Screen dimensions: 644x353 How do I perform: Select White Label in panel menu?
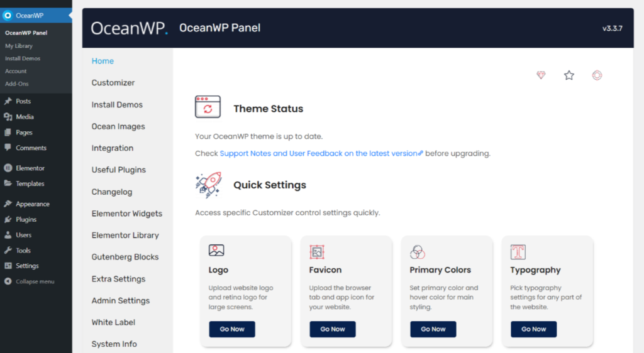click(x=113, y=322)
